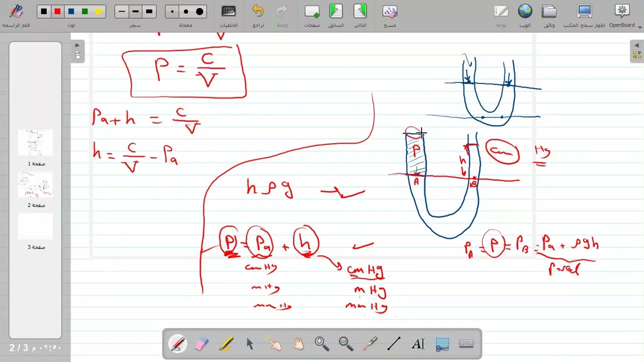This screenshot has height=362, width=644.
Task: Open the stylus pen toolbar toggle
Action: 17,12
